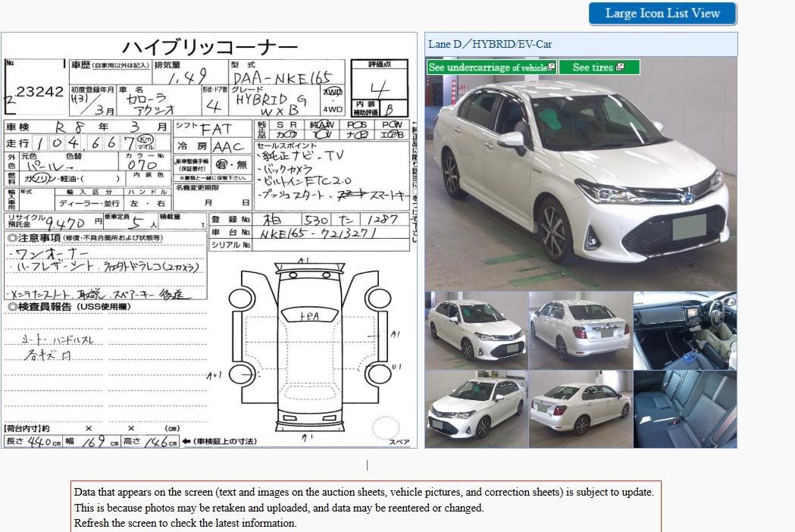Click the 検査員報告 section heading
This screenshot has height=532, width=795.
[x=70, y=307]
